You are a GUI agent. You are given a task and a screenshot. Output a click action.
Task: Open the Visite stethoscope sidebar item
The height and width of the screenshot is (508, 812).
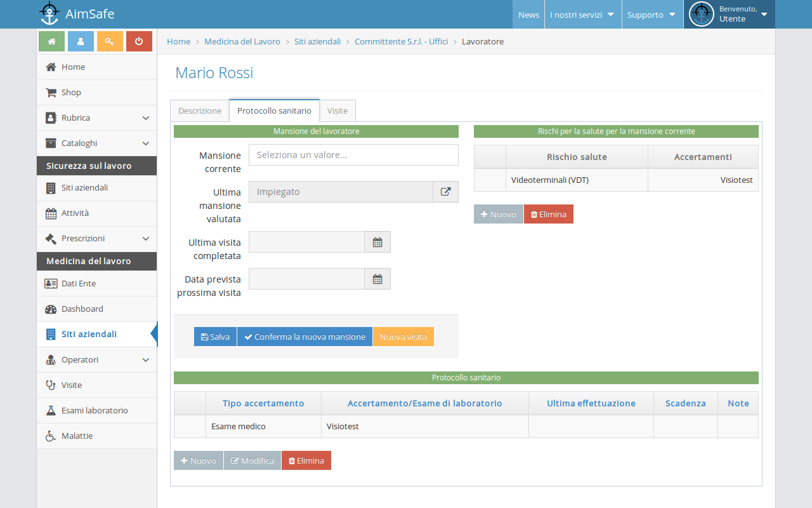(96, 385)
